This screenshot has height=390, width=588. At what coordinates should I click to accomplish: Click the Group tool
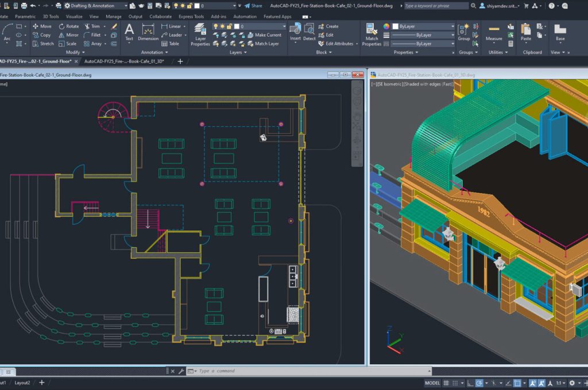(463, 32)
